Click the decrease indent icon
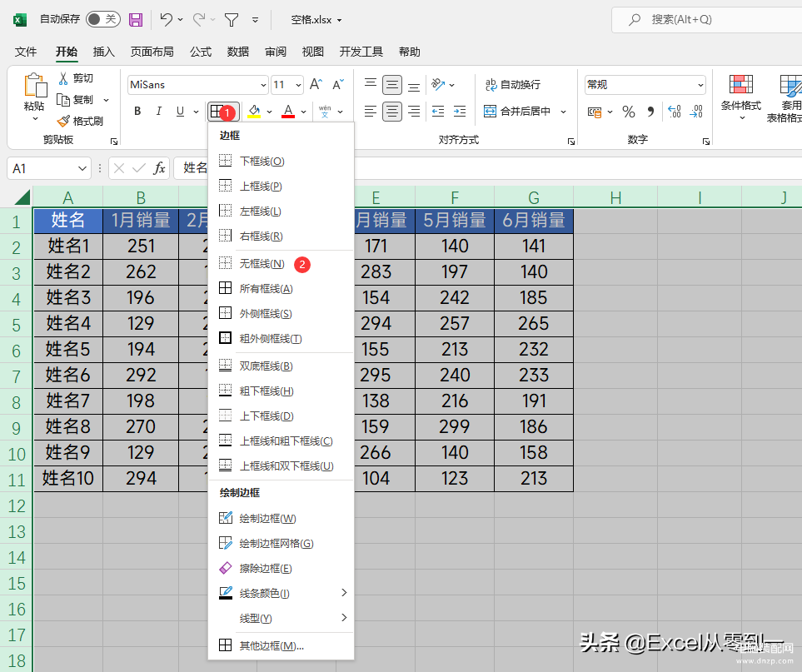The image size is (802, 672). click(438, 111)
